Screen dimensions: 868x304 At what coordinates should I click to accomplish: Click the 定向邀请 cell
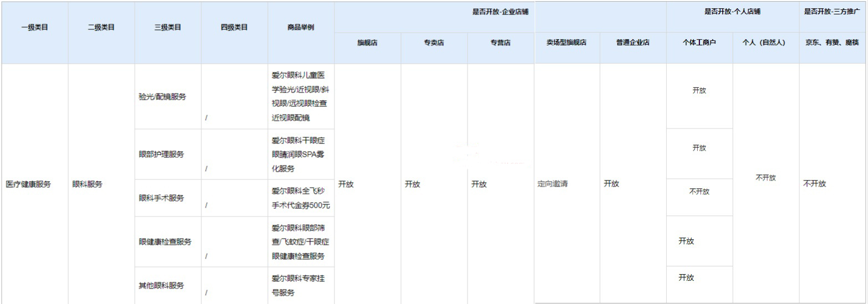pos(552,184)
